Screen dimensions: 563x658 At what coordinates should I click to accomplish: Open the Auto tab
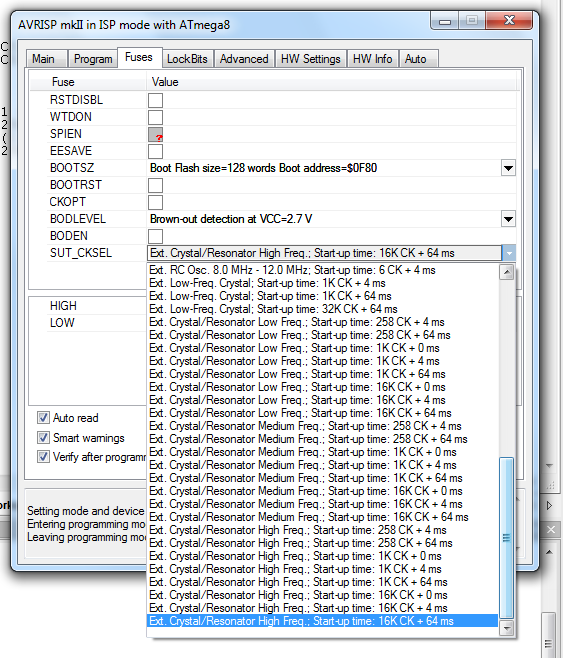click(x=418, y=59)
